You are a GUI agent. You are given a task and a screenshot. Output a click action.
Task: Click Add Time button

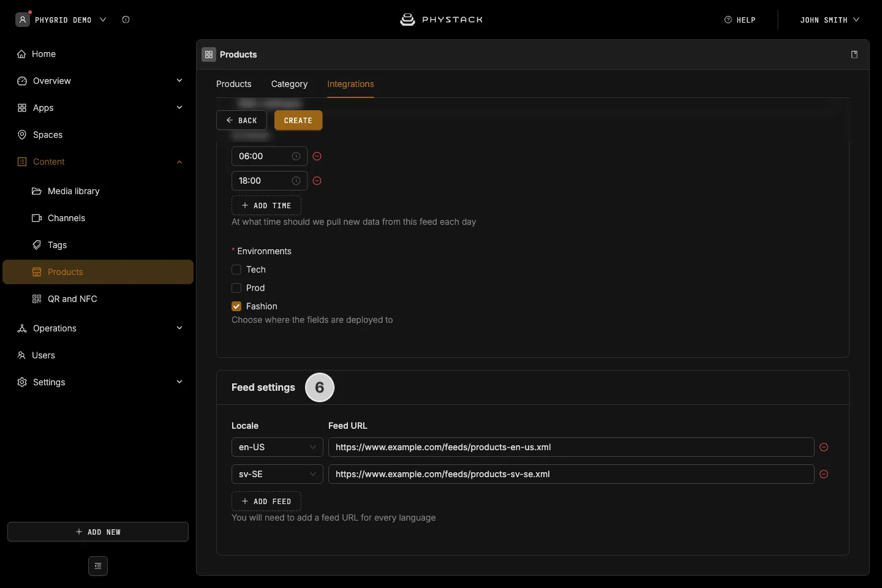coord(266,205)
